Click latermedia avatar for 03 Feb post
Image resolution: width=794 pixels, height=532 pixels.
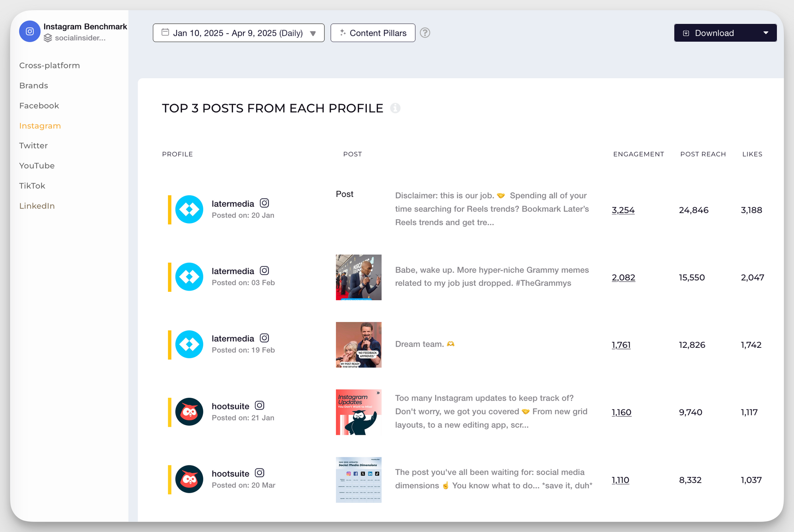click(x=189, y=277)
